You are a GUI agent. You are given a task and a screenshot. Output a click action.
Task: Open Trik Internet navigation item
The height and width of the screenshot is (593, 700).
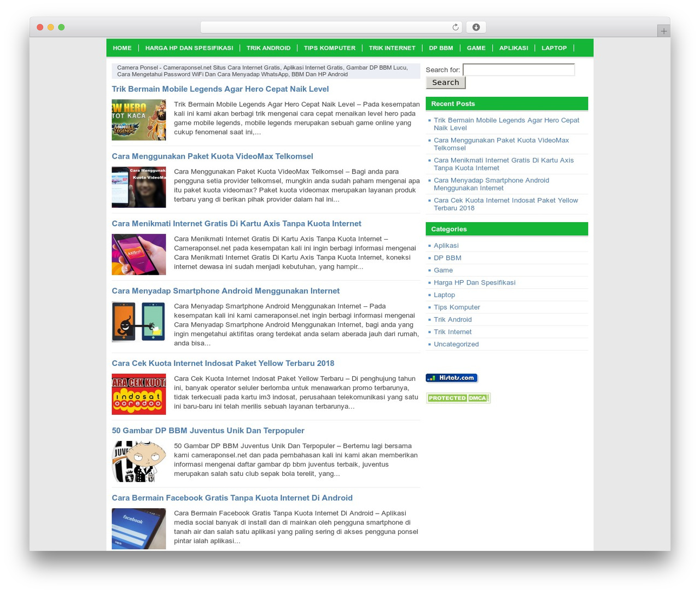pos(392,48)
